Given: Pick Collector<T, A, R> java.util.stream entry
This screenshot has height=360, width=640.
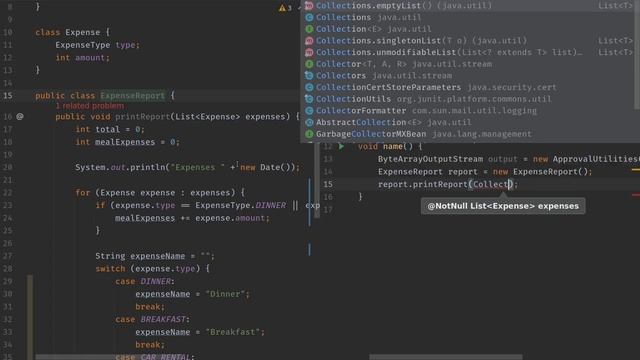Looking at the screenshot, I should [469, 64].
